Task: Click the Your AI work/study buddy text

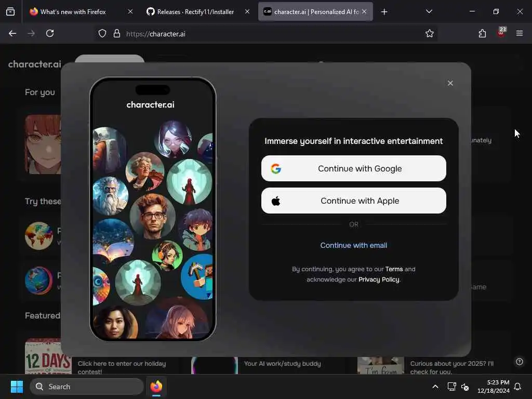Action: [x=282, y=364]
